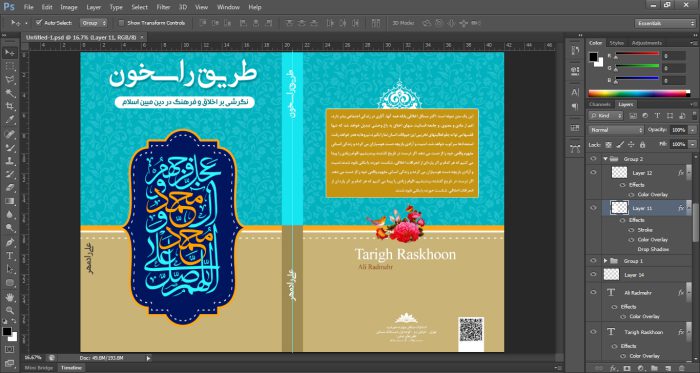
Task: Select the Dodge tool
Action: 9,228
